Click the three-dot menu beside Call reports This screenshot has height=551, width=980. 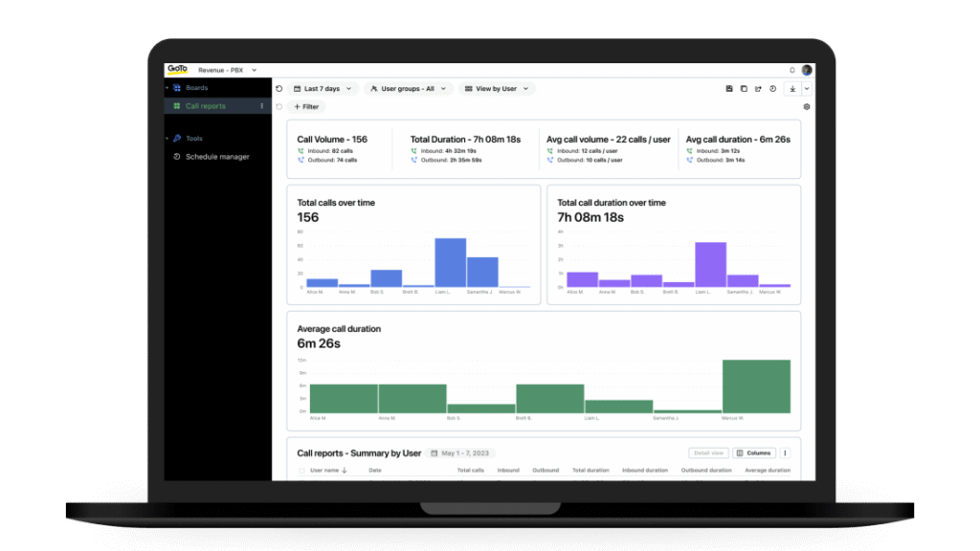[x=261, y=106]
